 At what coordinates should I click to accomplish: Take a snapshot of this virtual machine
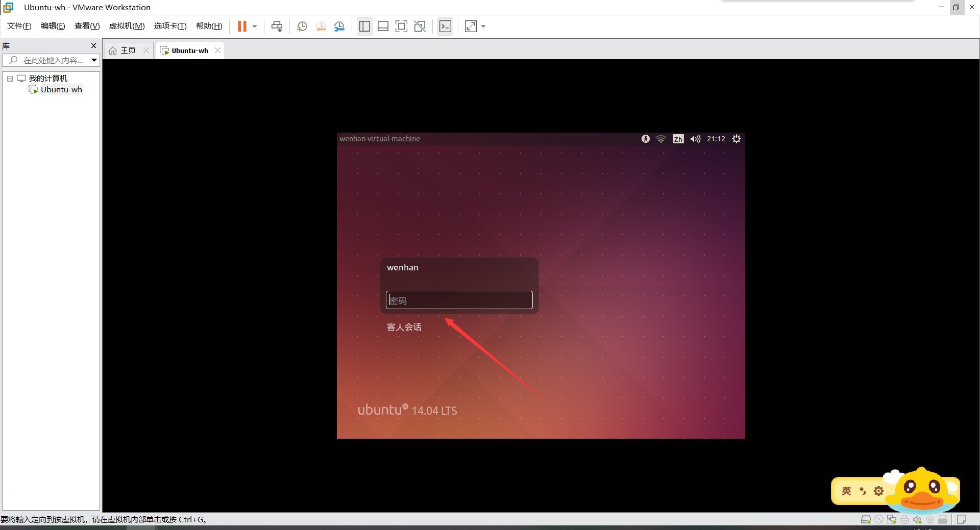click(x=302, y=27)
